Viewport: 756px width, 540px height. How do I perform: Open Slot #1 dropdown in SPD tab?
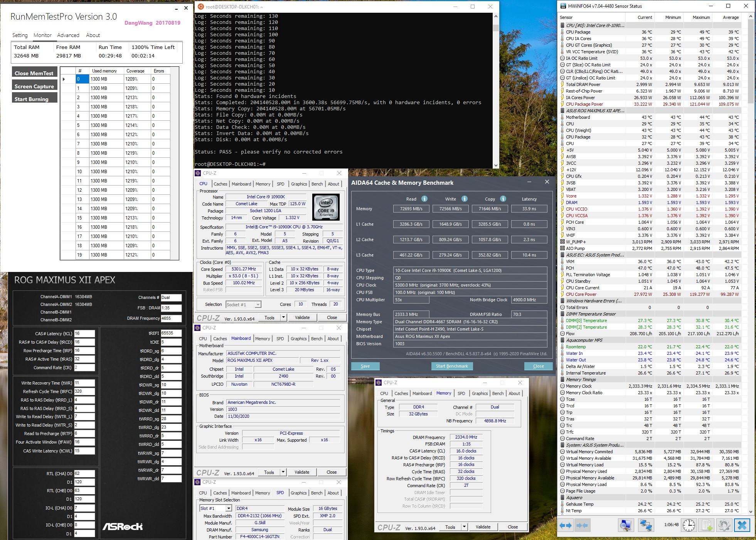(x=228, y=508)
